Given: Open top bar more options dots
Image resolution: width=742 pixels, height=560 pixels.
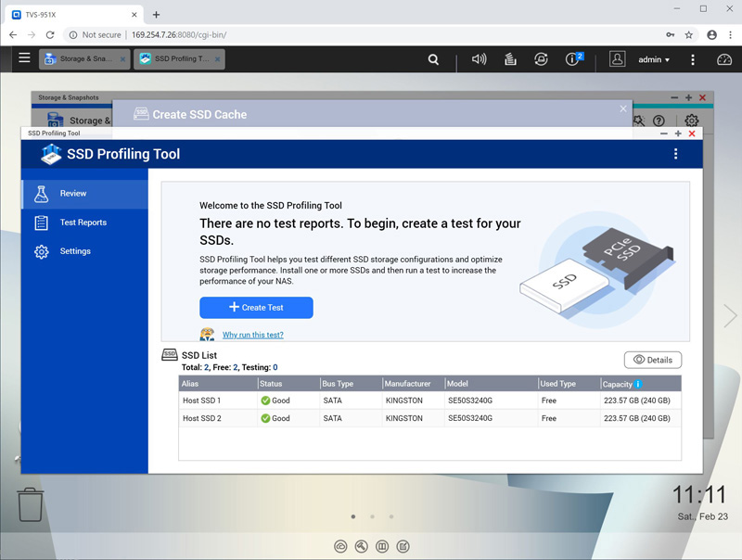Looking at the screenshot, I should (692, 59).
